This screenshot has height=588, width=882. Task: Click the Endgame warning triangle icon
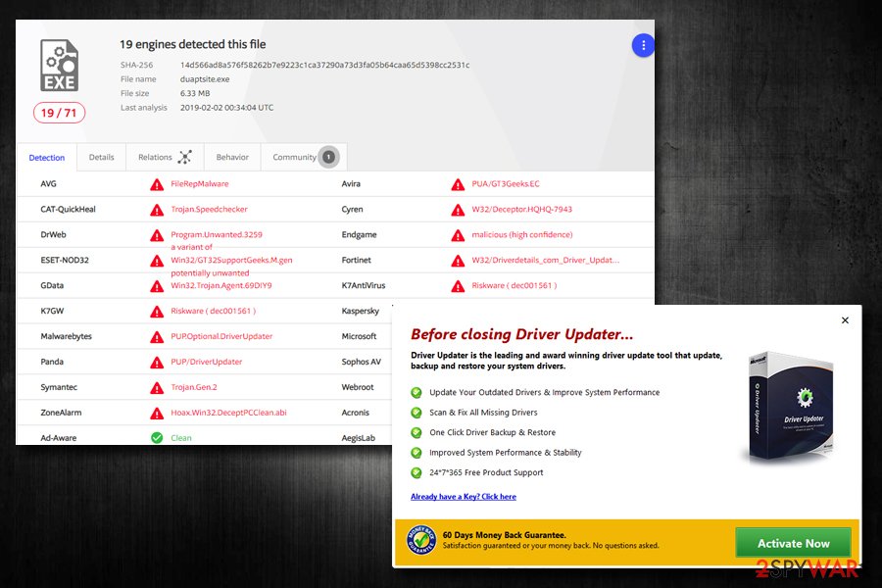click(x=458, y=235)
